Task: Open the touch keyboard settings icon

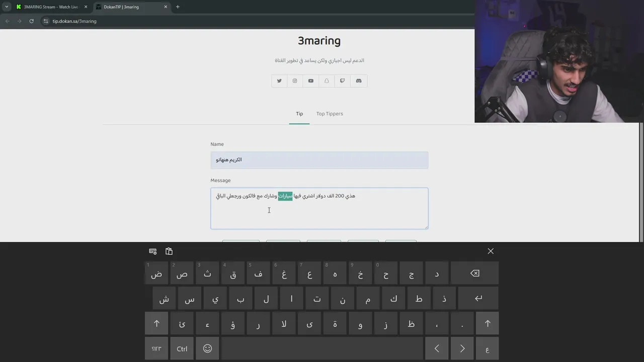Action: [x=153, y=251]
